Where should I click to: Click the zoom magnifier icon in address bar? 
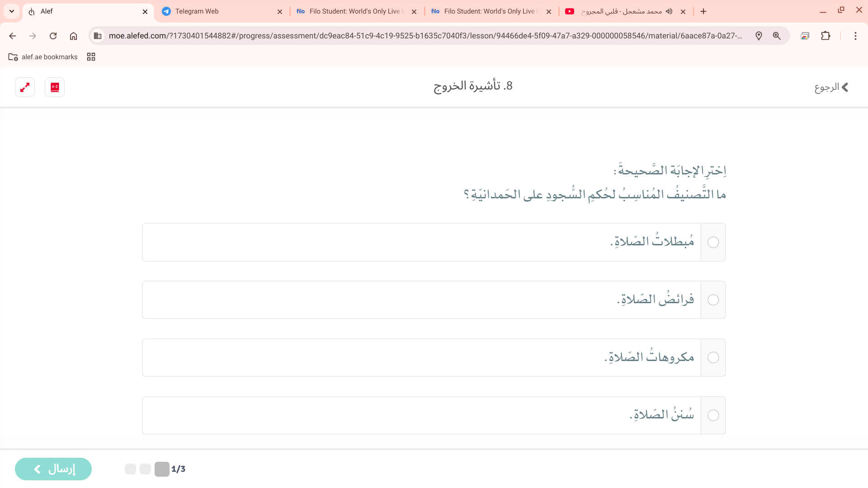(x=777, y=36)
